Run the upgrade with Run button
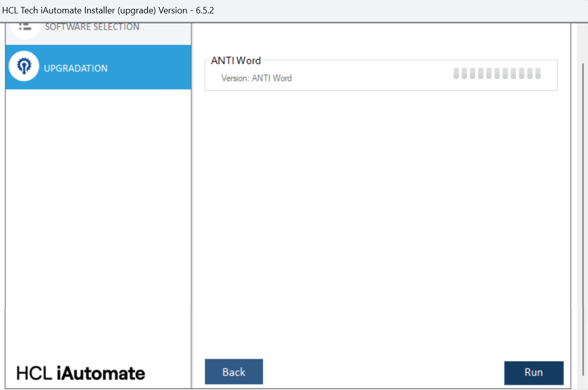 (534, 373)
